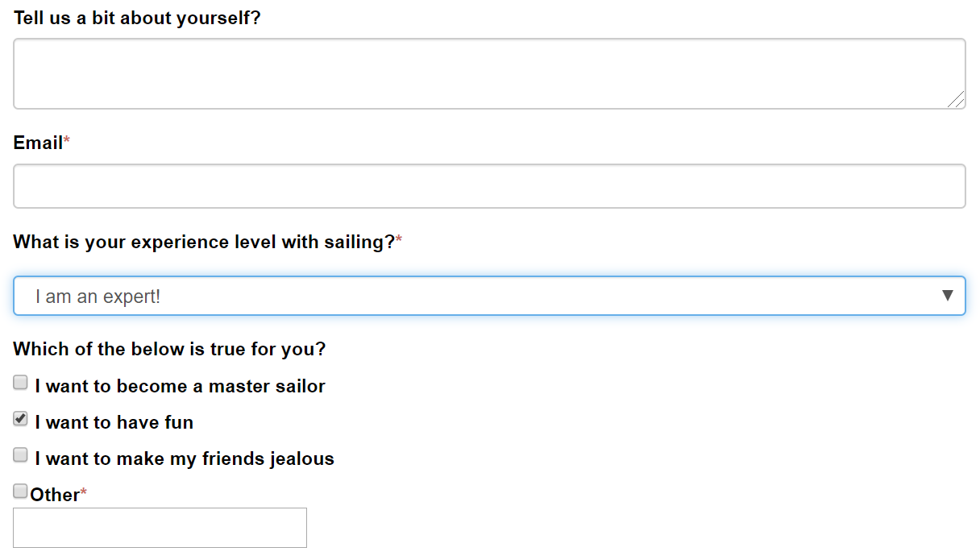Click the "I want to make my friends jealous" label
The width and height of the screenshot is (980, 560).
[x=185, y=458]
